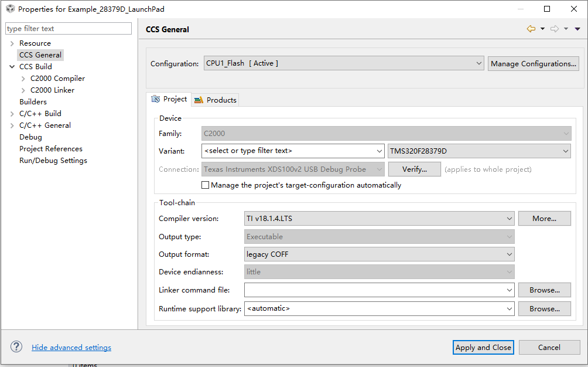
Task: Select the CCS Build tree item
Action: pyautogui.click(x=36, y=66)
